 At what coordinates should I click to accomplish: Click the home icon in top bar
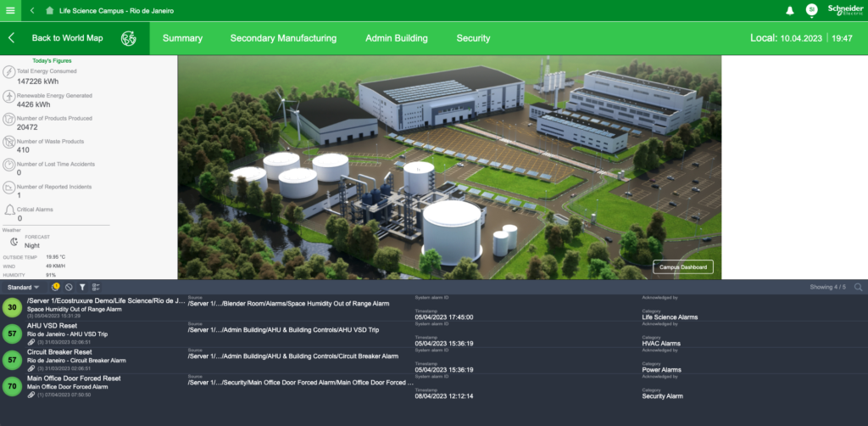(50, 10)
